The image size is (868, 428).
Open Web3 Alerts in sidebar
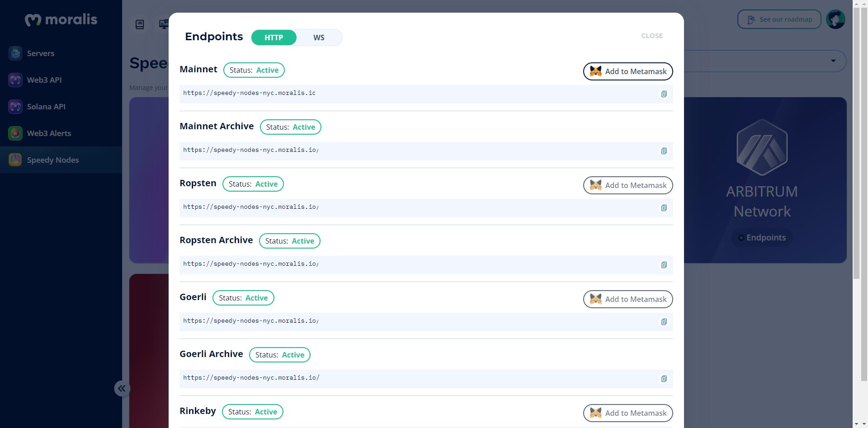[x=61, y=133]
